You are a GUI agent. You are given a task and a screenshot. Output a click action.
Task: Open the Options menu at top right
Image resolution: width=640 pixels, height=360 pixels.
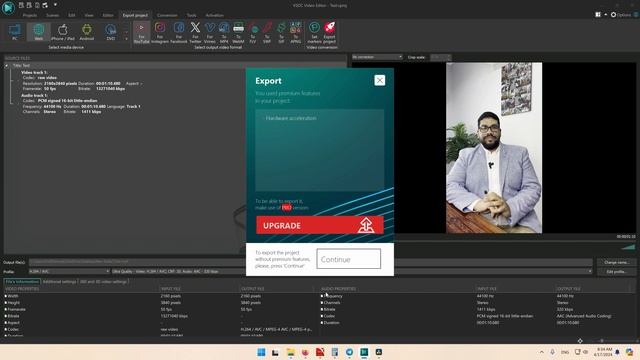pos(621,15)
